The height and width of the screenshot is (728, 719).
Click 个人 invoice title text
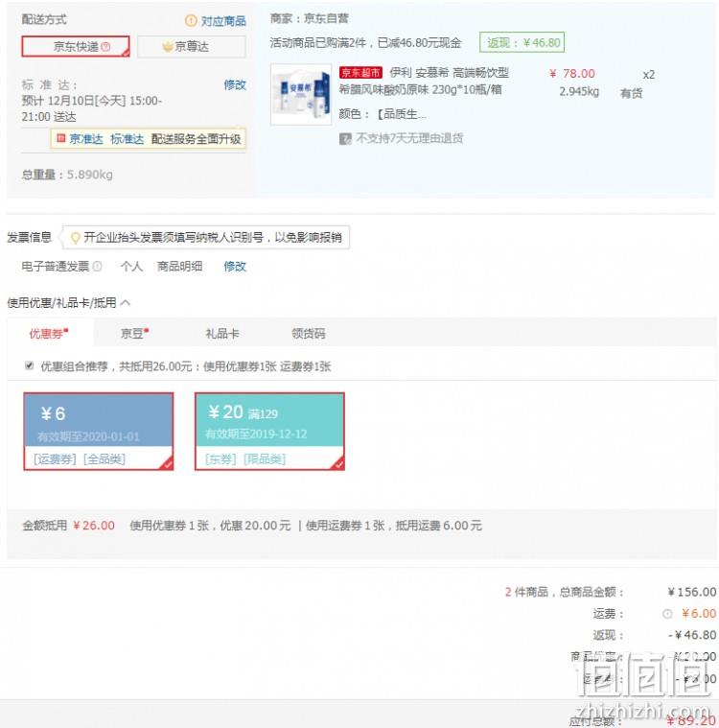coord(132,267)
